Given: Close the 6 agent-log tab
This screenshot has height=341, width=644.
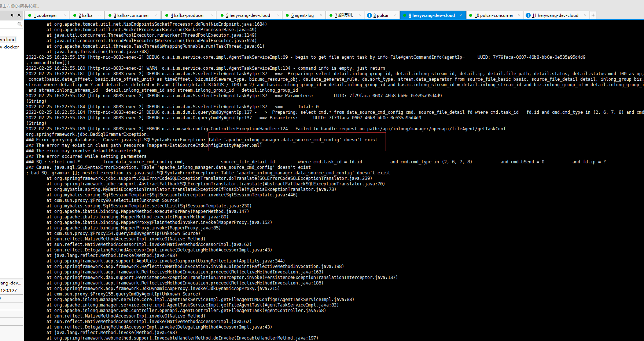Looking at the screenshot, I should (321, 15).
